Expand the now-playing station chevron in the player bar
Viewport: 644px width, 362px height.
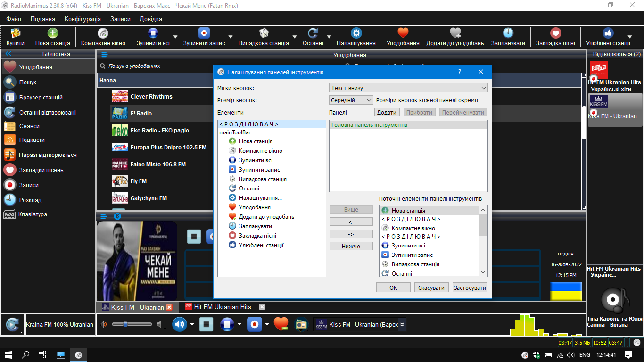point(402,324)
